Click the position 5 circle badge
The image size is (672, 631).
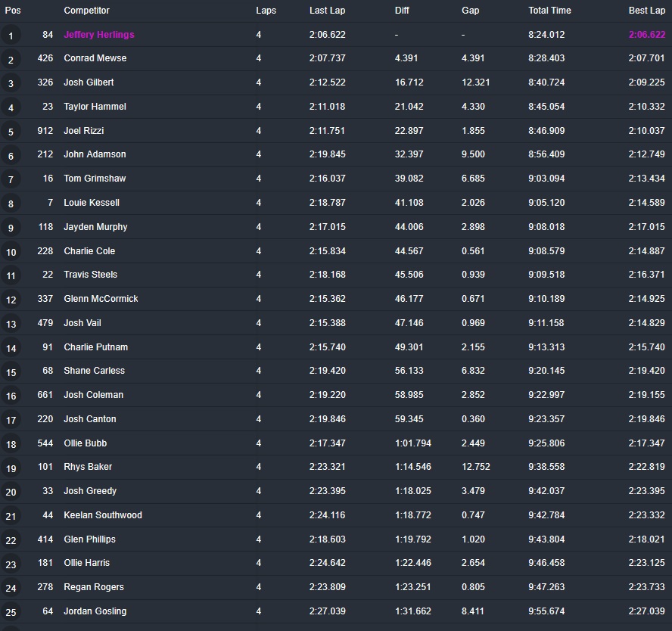tap(11, 132)
